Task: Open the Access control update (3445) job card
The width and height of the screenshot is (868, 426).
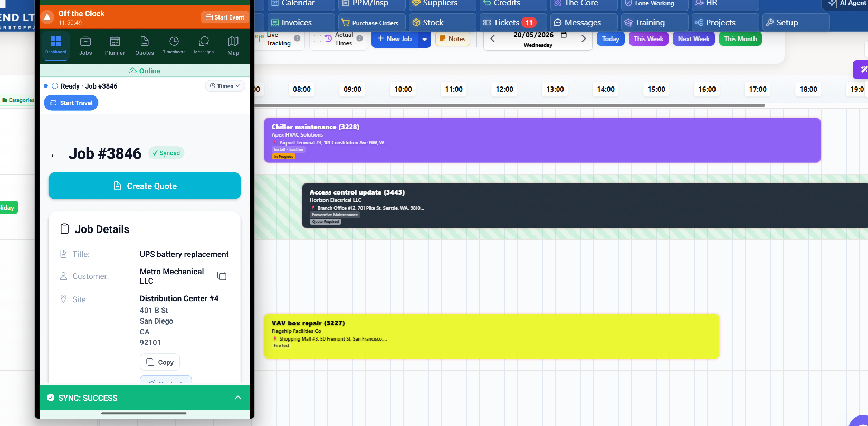Action: (x=585, y=206)
